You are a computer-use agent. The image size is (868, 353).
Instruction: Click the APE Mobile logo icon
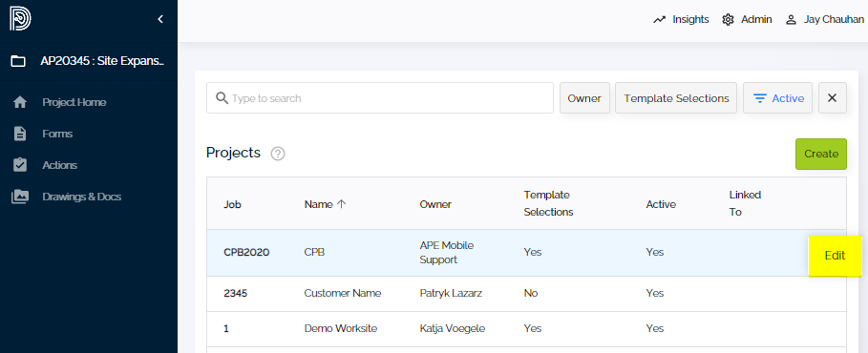point(20,19)
